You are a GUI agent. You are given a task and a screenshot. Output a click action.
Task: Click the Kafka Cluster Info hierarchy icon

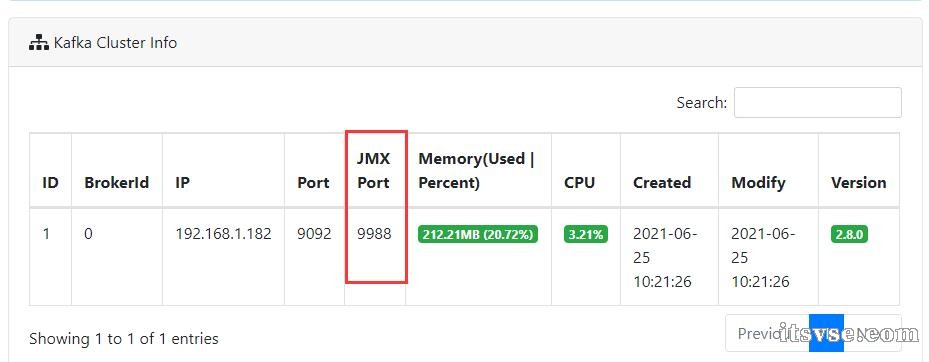tap(39, 43)
